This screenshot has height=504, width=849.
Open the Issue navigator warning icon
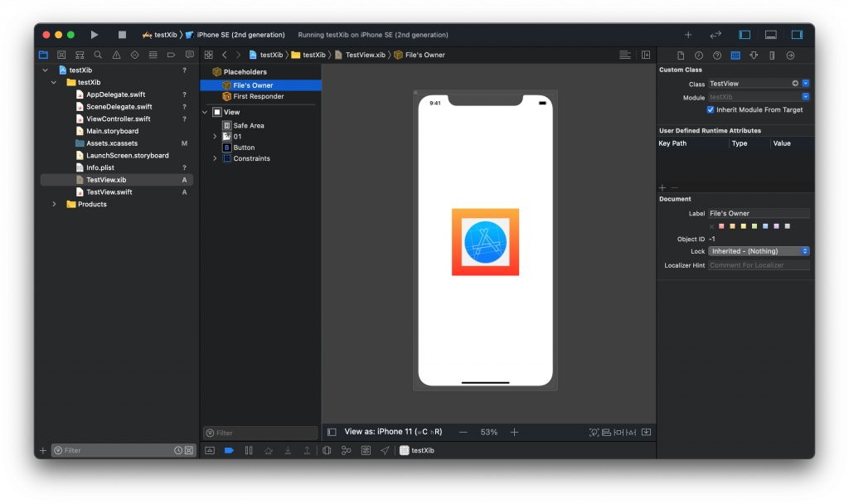pos(116,55)
